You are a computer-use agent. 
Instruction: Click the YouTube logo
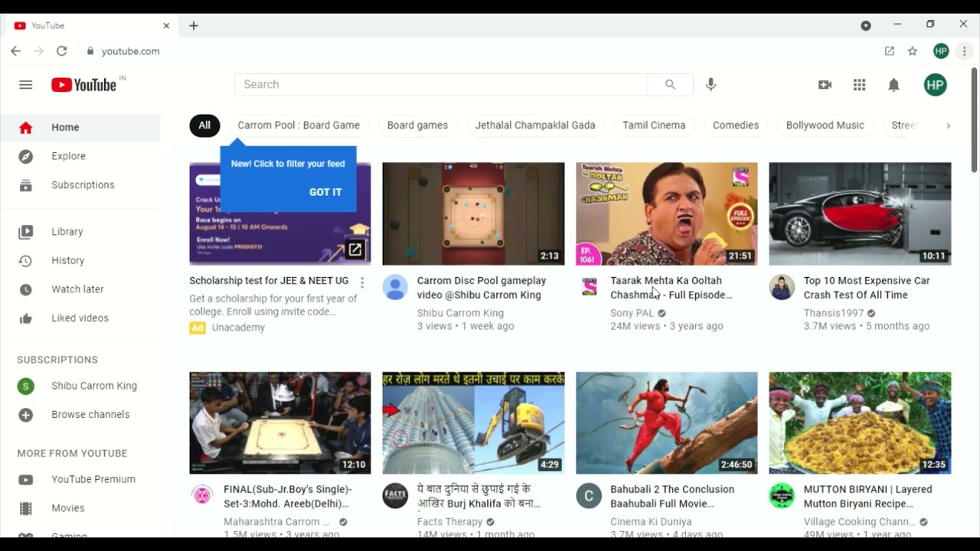(84, 85)
